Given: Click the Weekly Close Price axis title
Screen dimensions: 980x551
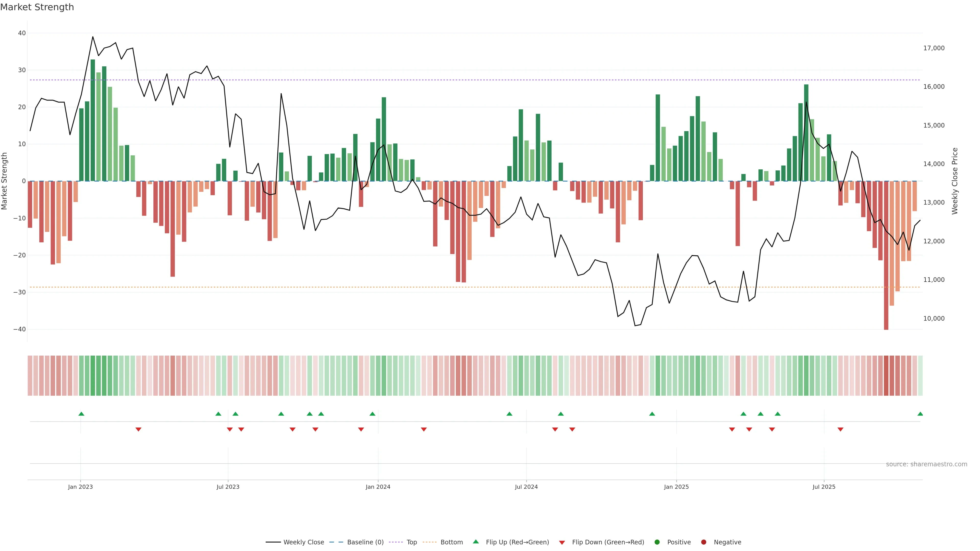Looking at the screenshot, I should pos(955,181).
